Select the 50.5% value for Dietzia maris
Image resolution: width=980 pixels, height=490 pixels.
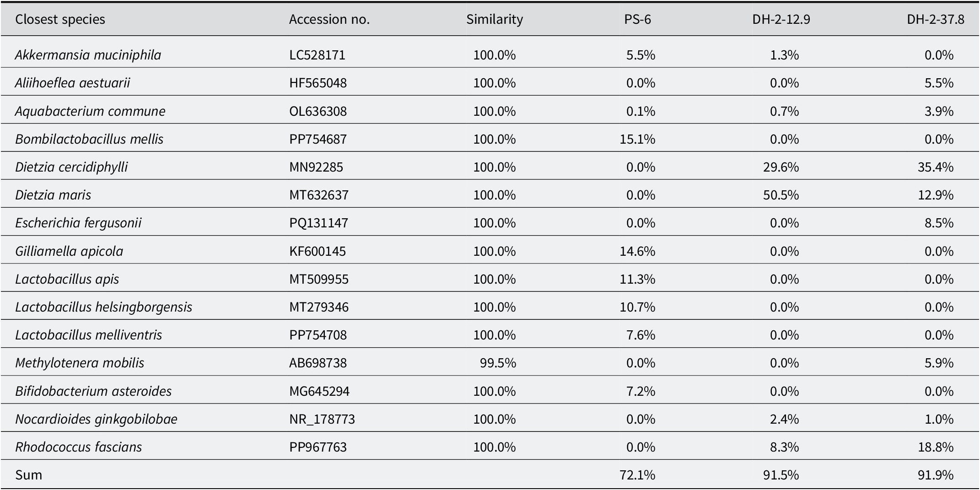click(781, 195)
